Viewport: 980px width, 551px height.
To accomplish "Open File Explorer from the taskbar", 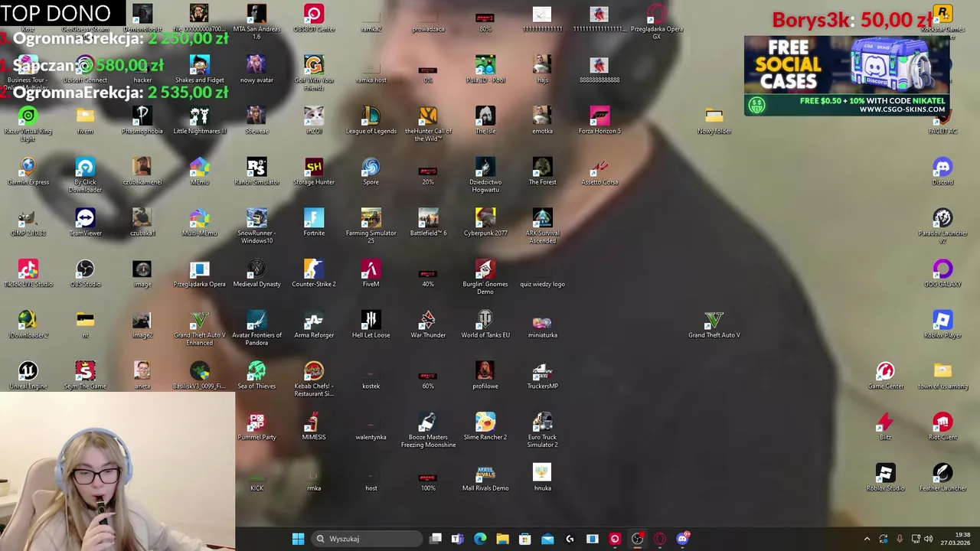I will click(x=502, y=539).
